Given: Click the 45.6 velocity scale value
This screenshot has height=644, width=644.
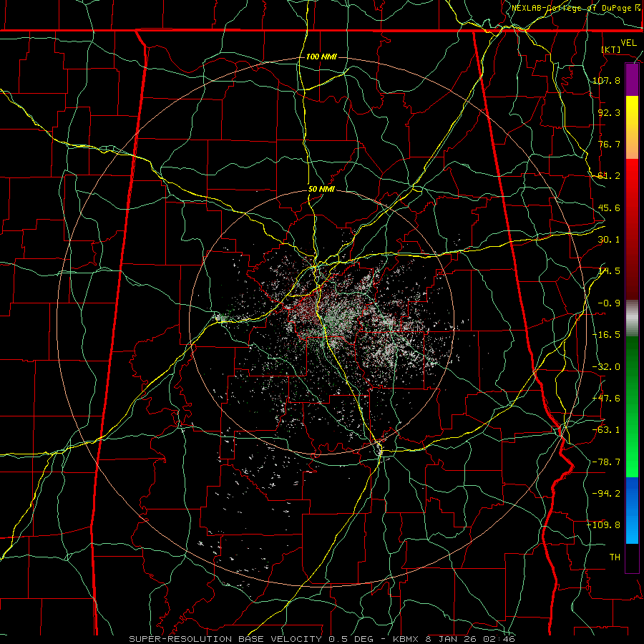Looking at the screenshot, I should pos(609,208).
